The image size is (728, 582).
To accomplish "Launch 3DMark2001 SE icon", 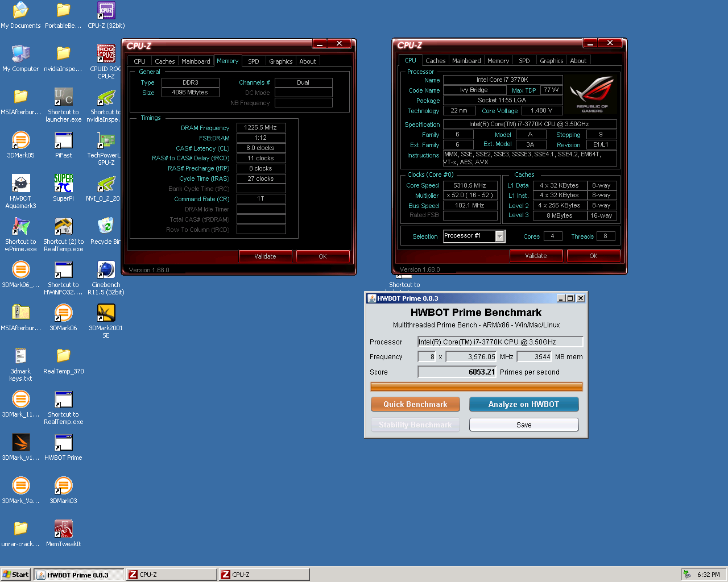I will (106, 321).
